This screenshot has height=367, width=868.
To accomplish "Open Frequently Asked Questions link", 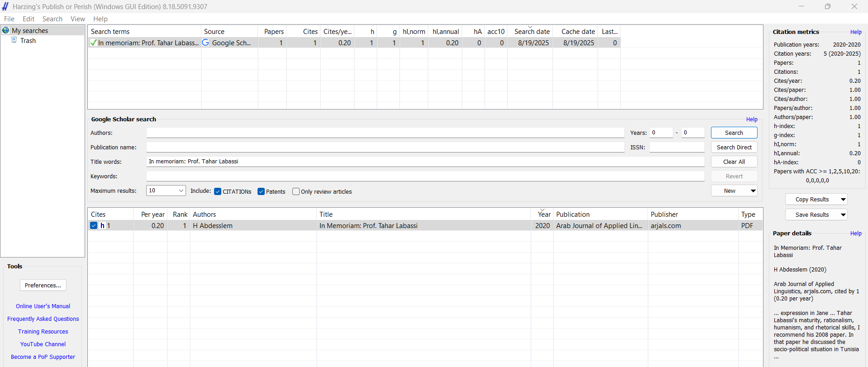I will coord(43,319).
